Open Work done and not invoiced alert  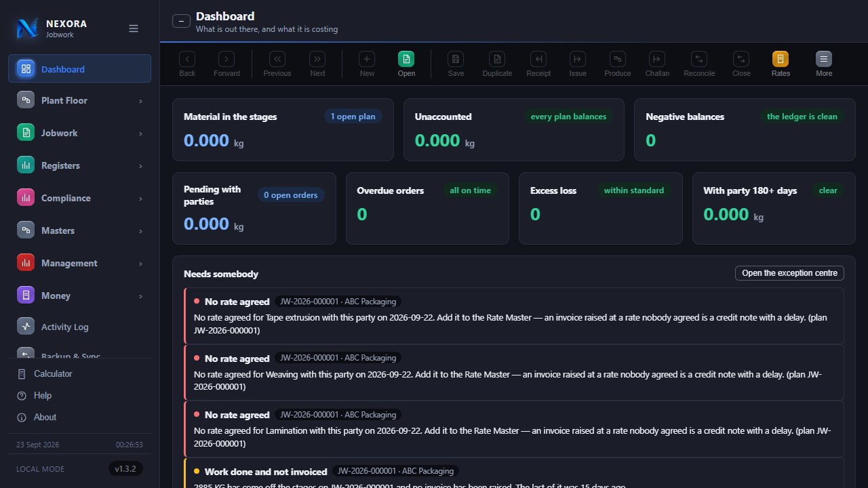pos(514,473)
